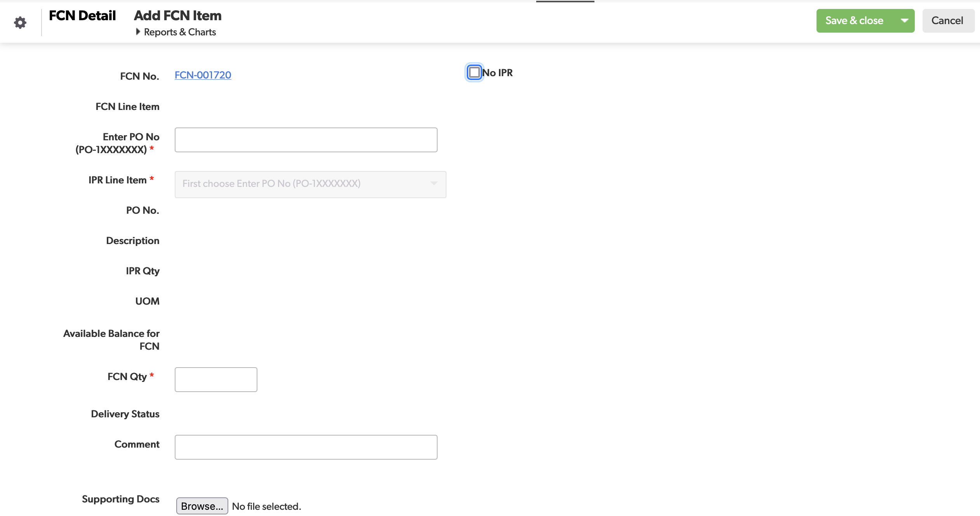Open the IPR Line Item dropdown
The image size is (980, 516).
coord(310,184)
